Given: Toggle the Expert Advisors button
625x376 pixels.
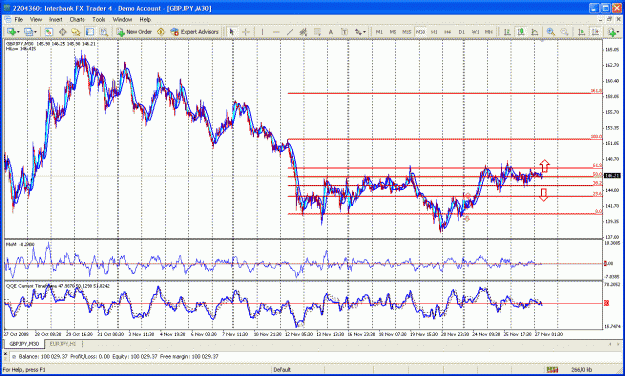Looking at the screenshot, I should tap(194, 31).
